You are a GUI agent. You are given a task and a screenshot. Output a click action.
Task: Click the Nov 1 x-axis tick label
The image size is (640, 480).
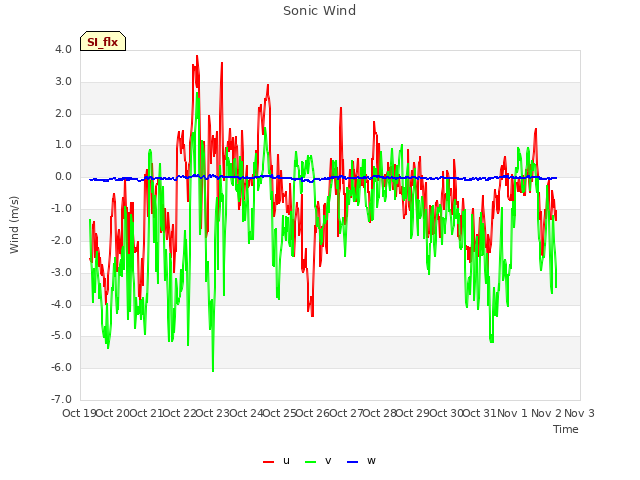tap(512, 413)
